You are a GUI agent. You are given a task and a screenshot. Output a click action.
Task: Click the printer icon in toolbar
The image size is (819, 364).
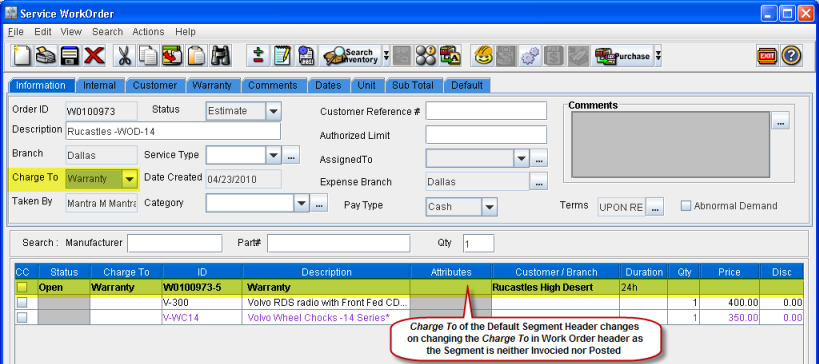tap(46, 55)
